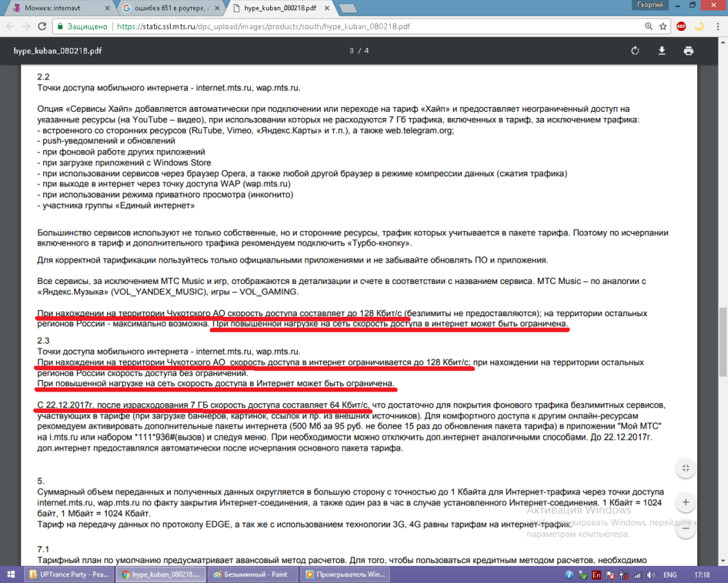The width and height of the screenshot is (728, 583).
Task: Close the hype_kuban PDF tab
Action: [x=327, y=8]
